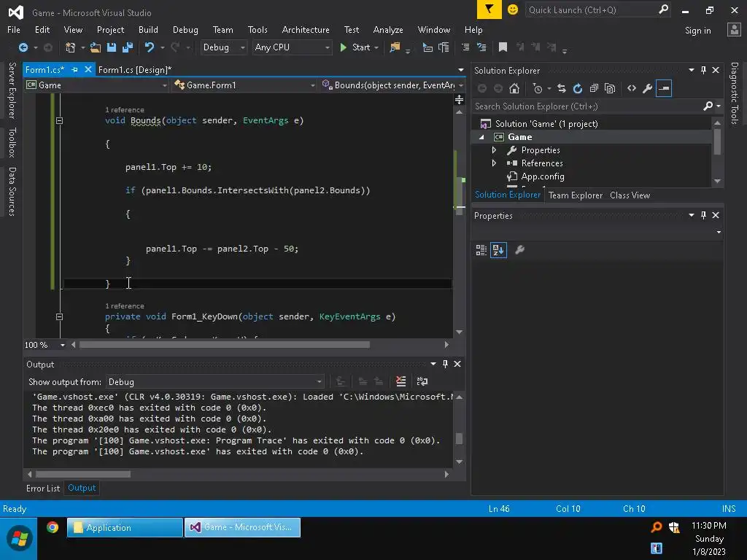Click the Open File folder icon

pos(96,47)
